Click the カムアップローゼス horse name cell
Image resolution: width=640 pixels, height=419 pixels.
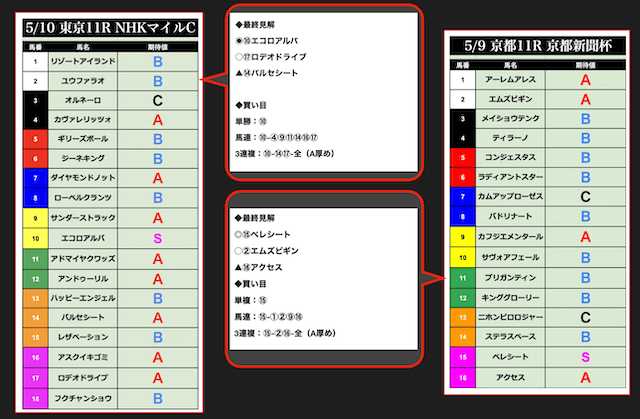(510, 197)
